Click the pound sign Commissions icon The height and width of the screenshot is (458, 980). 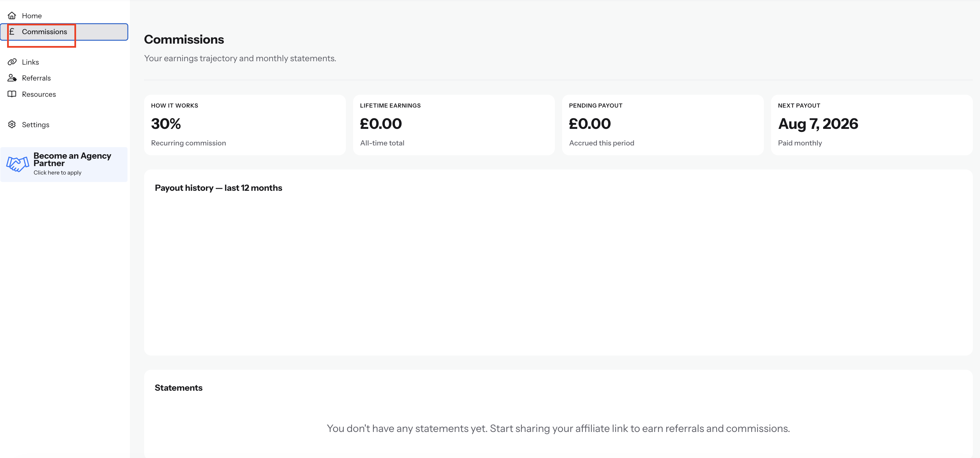pos(12,31)
